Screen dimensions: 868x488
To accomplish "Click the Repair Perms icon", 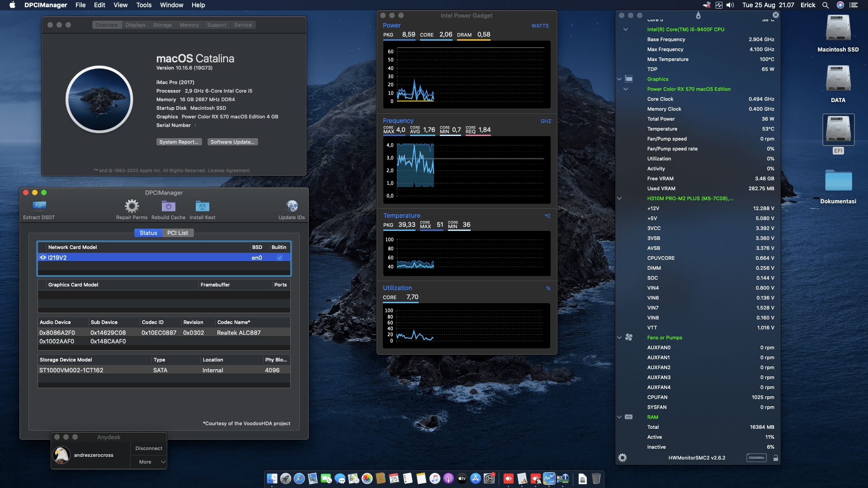I will pyautogui.click(x=132, y=206).
